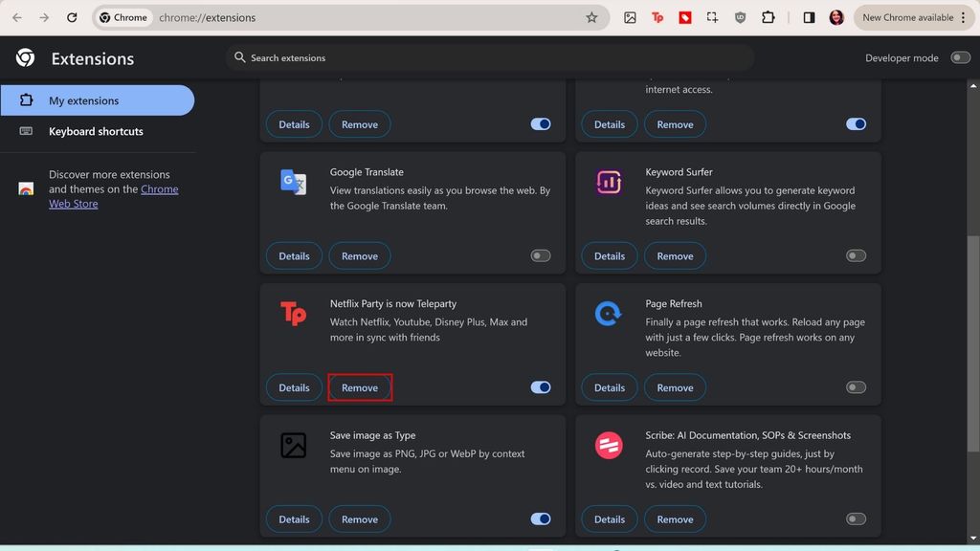Turn on the Page Refresh extension
The height and width of the screenshot is (551, 980).
tap(855, 387)
